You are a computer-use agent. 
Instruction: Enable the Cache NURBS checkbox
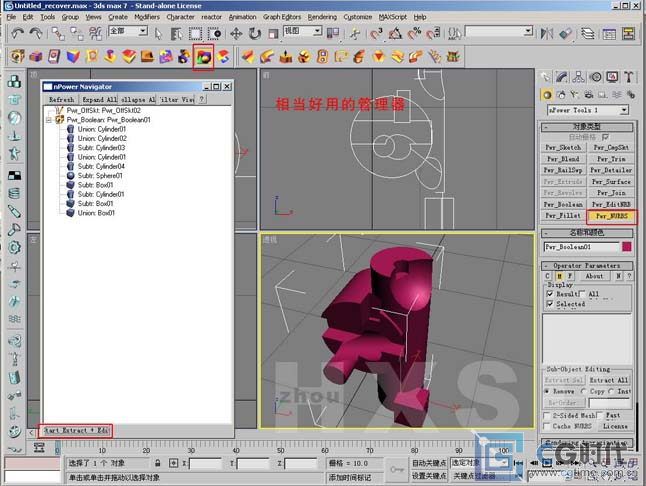[547, 426]
